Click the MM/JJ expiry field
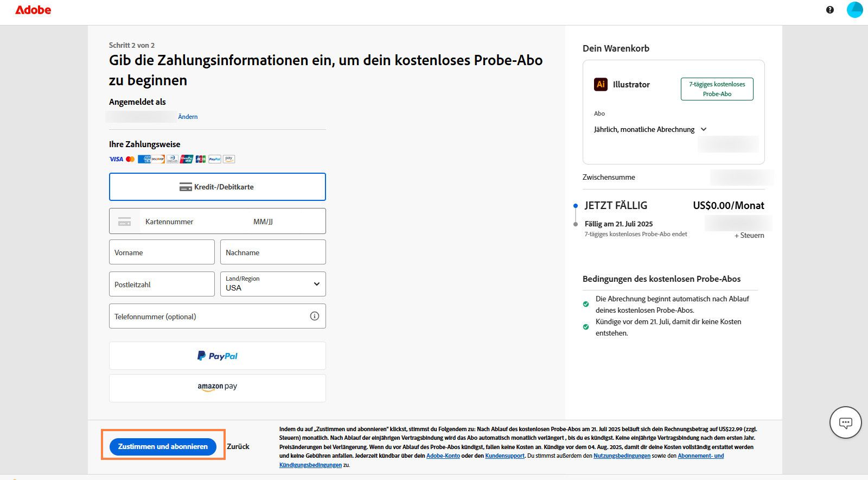The width and height of the screenshot is (868, 480). [x=263, y=222]
